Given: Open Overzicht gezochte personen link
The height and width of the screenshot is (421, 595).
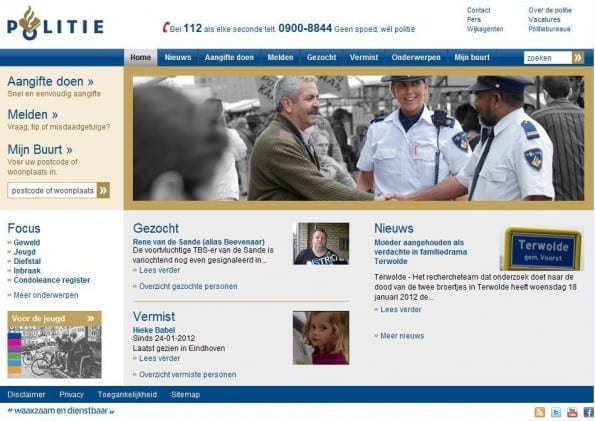Looking at the screenshot, I should 188,286.
